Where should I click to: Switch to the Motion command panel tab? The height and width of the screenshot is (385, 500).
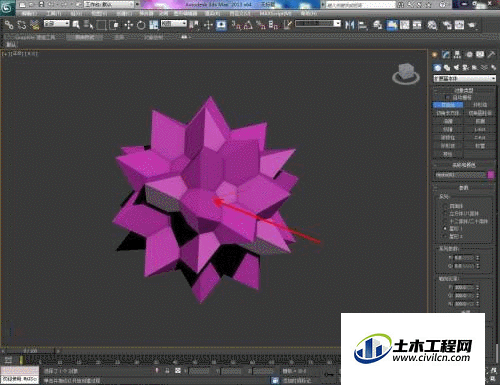[x=469, y=55]
